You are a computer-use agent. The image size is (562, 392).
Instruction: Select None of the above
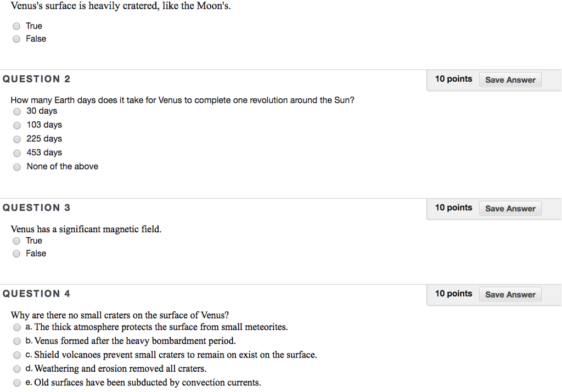[x=17, y=167]
